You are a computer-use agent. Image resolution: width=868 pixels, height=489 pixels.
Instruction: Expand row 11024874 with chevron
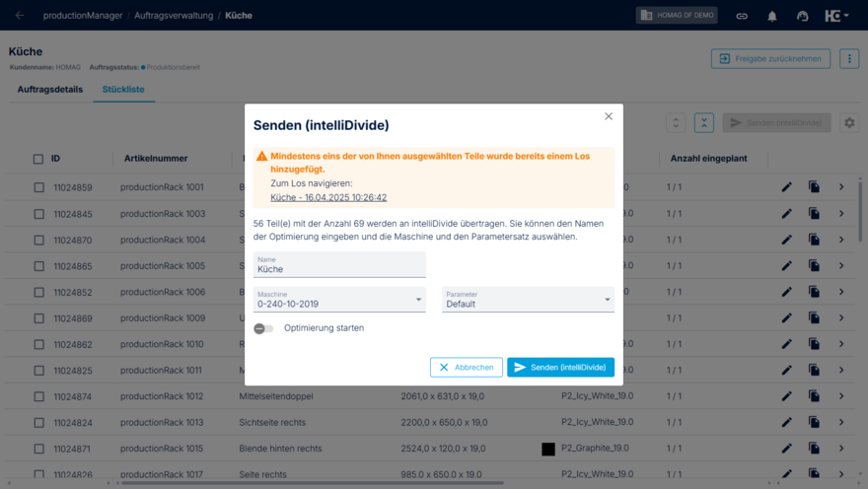click(841, 396)
